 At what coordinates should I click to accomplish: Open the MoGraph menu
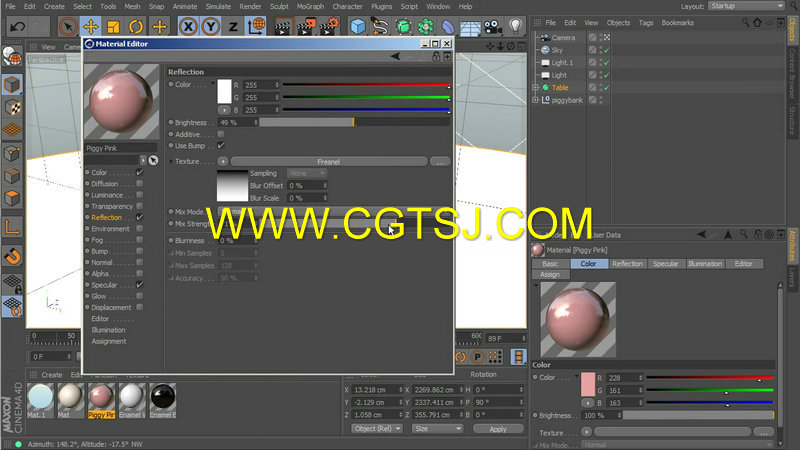pyautogui.click(x=310, y=7)
